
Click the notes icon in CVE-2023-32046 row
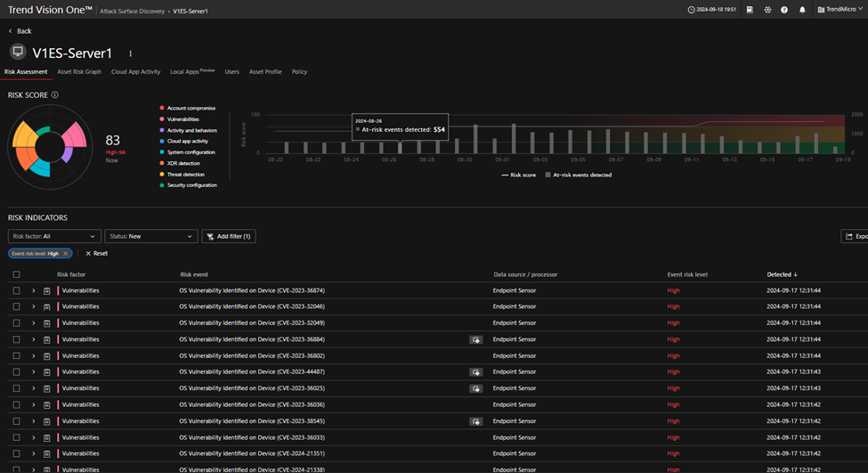(47, 306)
